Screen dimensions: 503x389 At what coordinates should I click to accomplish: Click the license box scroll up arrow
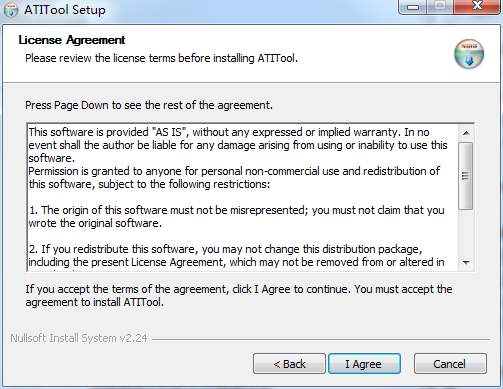[466, 133]
